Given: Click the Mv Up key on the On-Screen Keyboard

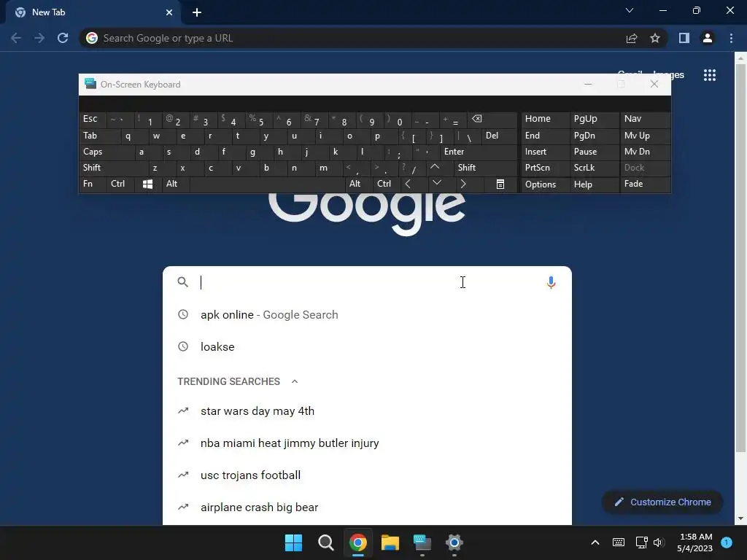Looking at the screenshot, I should point(645,136).
